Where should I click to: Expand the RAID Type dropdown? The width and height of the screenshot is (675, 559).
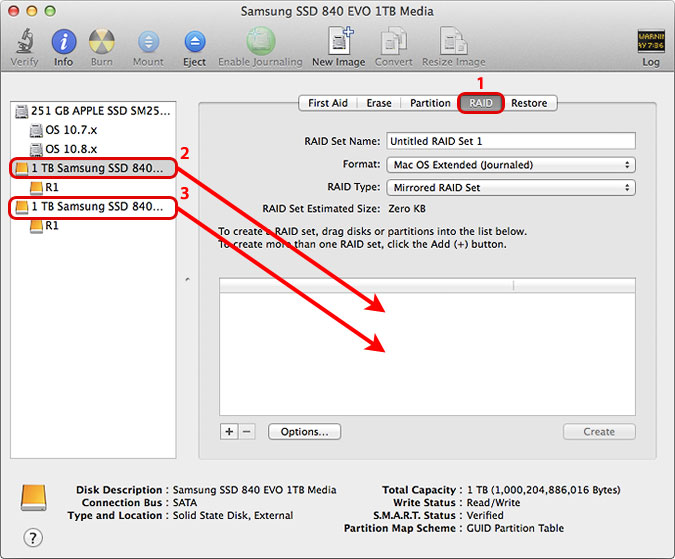[510, 187]
